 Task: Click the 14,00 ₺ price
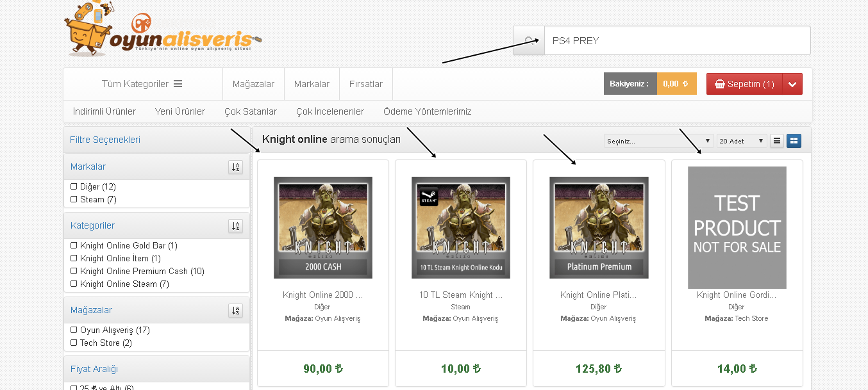[x=737, y=369]
